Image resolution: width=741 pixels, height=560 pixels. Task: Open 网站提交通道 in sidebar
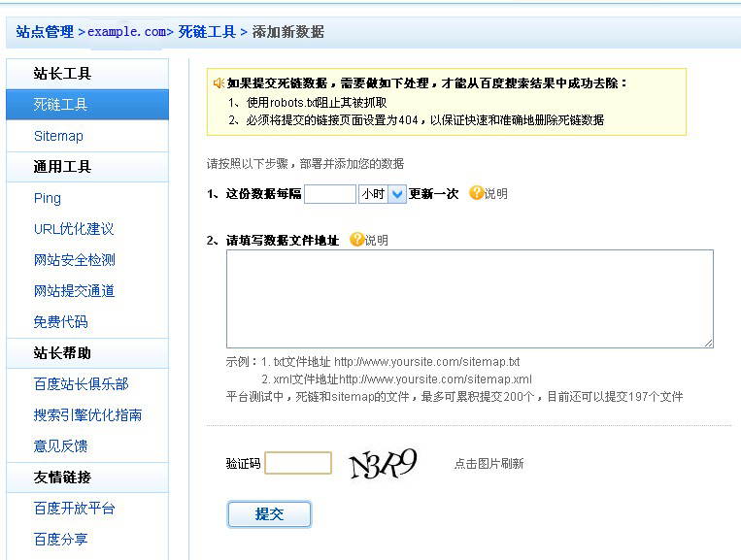tap(74, 291)
